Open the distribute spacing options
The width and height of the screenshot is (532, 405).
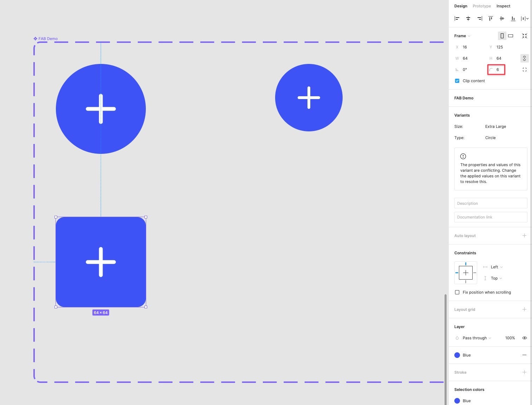click(x=525, y=19)
